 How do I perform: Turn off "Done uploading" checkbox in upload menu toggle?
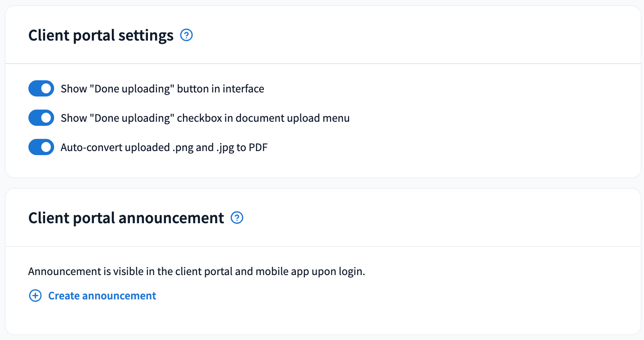point(41,118)
